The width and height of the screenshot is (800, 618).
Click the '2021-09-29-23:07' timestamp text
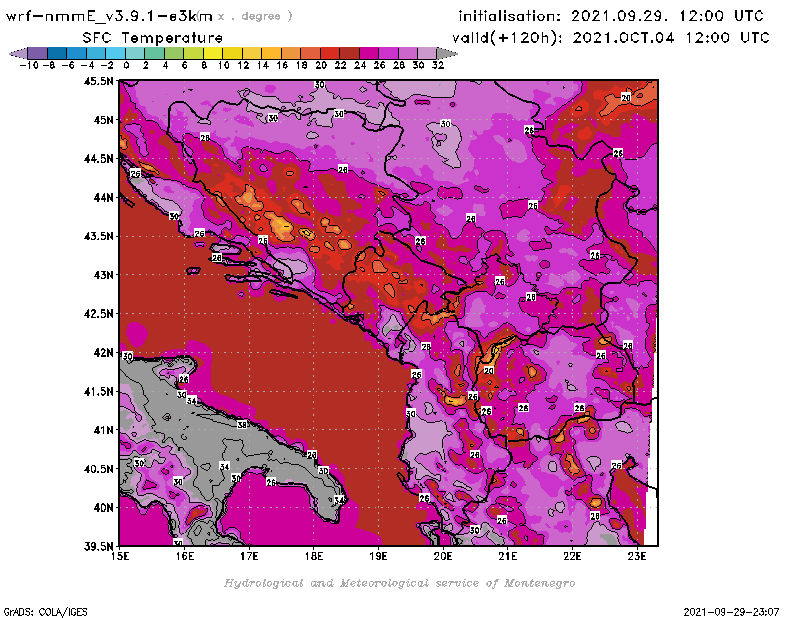click(x=731, y=612)
